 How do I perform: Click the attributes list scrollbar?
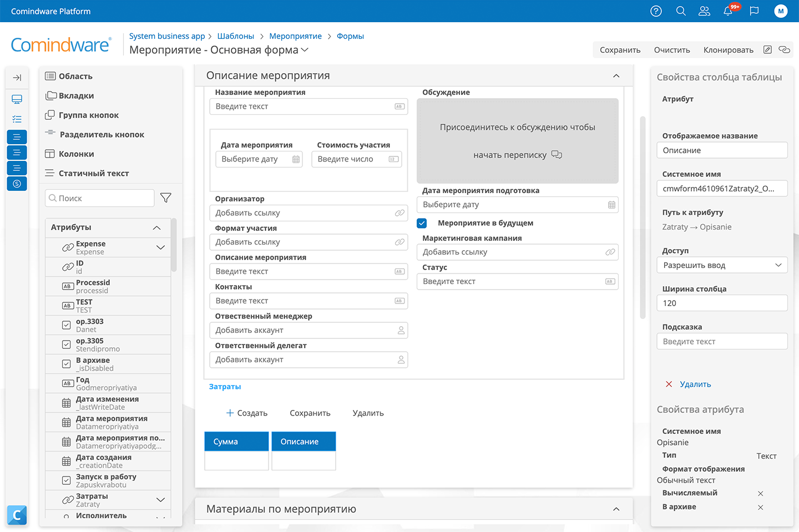(x=174, y=245)
